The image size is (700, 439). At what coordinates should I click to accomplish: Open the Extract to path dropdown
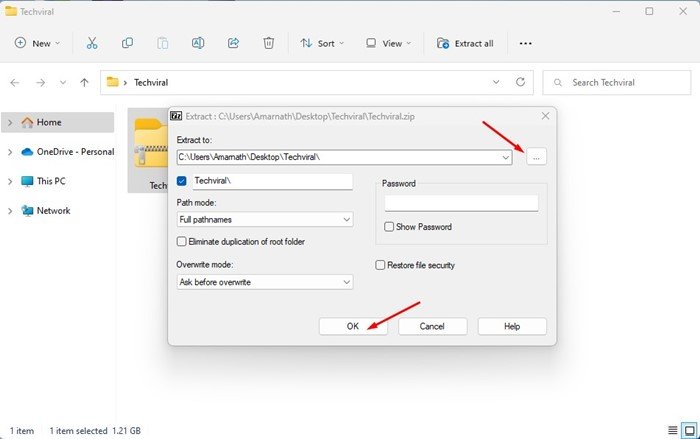coord(505,157)
